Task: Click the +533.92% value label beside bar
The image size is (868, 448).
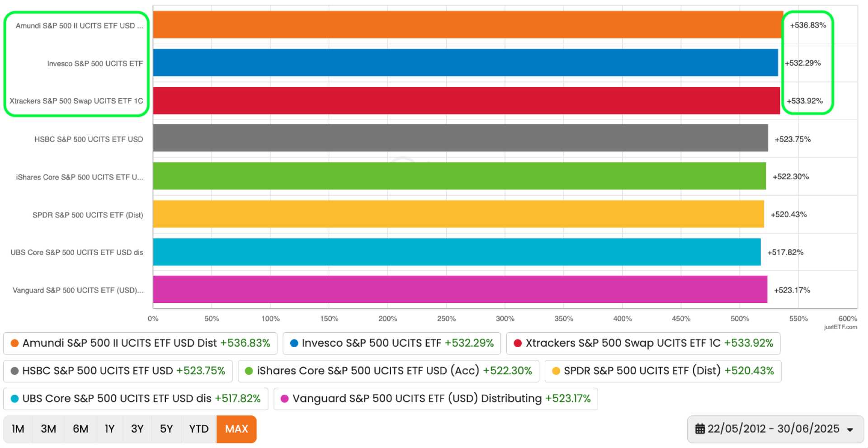Action: point(805,101)
